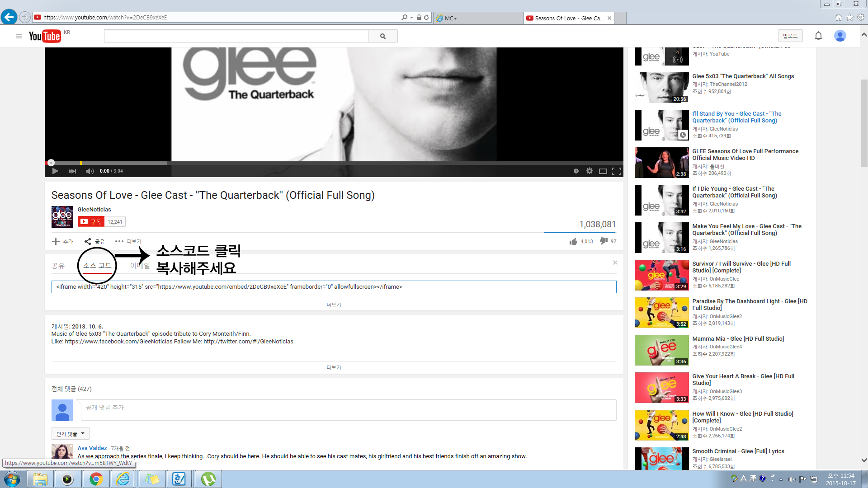
Task: Open the YouTube notifications bell
Action: click(x=818, y=36)
